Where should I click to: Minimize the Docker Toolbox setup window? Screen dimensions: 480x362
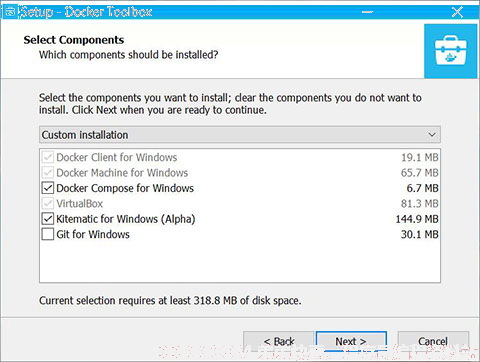[367, 12]
